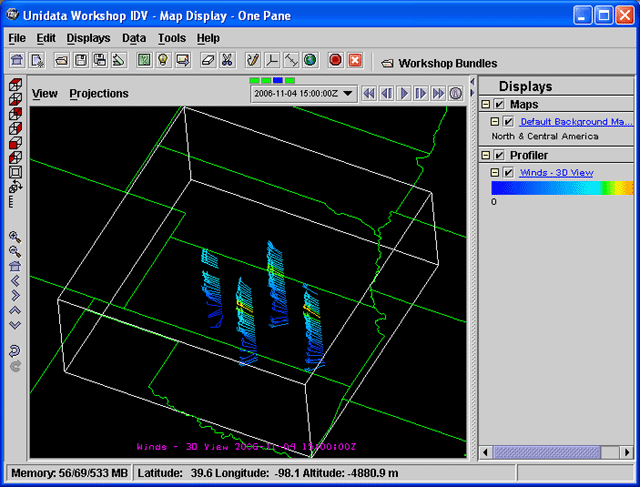Open the animation time dropdown
The image size is (640, 487).
coord(347,93)
